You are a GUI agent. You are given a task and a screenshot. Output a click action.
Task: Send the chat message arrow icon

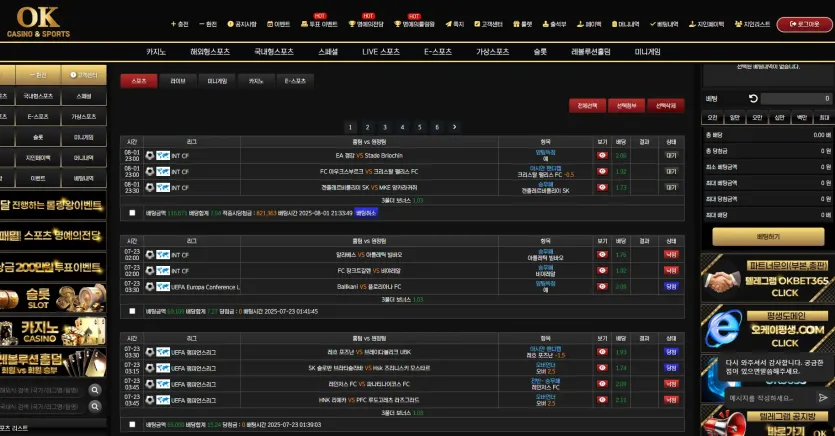[823, 398]
